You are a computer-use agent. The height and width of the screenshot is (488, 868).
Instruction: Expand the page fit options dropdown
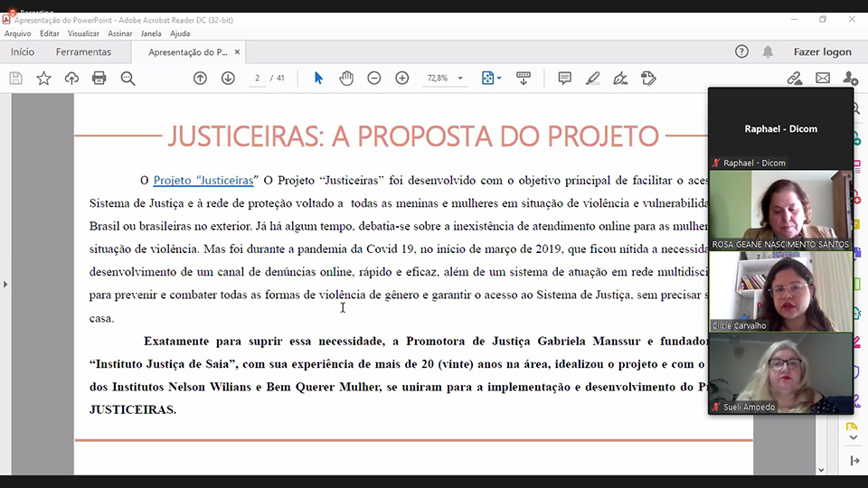coord(498,79)
